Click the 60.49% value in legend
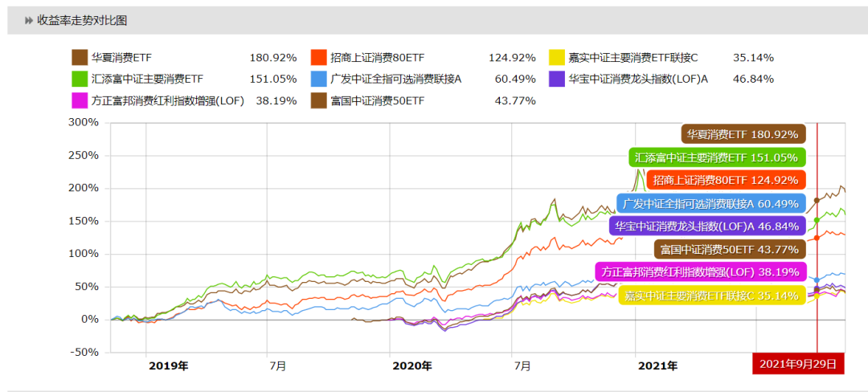 coord(515,79)
